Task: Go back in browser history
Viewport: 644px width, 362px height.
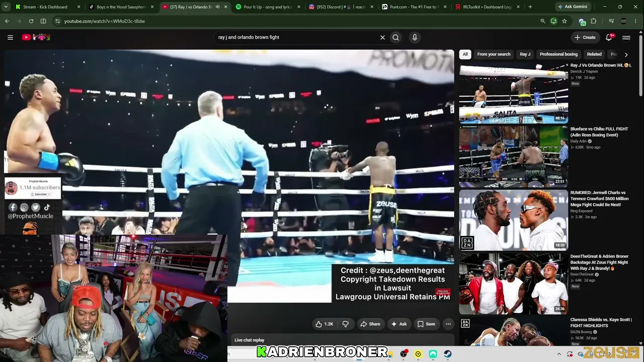Action: click(x=7, y=21)
